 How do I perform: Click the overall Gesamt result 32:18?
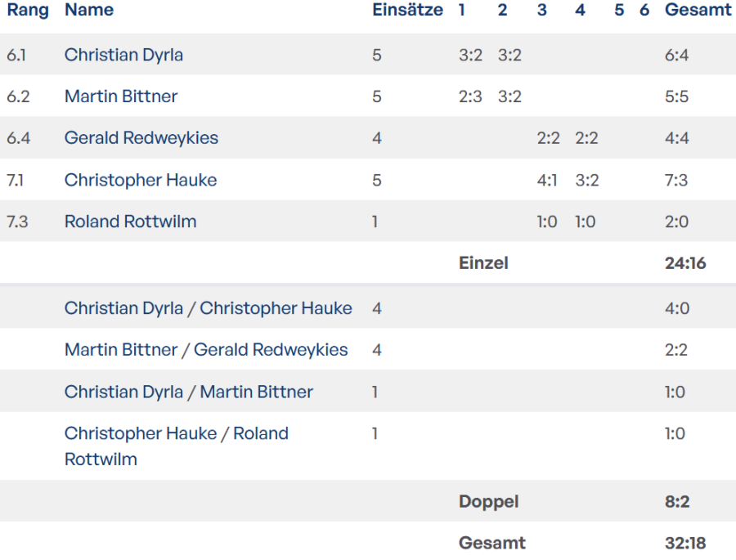[685, 543]
